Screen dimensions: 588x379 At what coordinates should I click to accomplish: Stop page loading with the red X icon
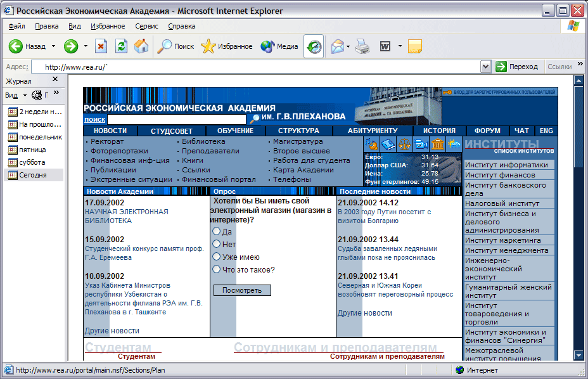pyautogui.click(x=101, y=46)
